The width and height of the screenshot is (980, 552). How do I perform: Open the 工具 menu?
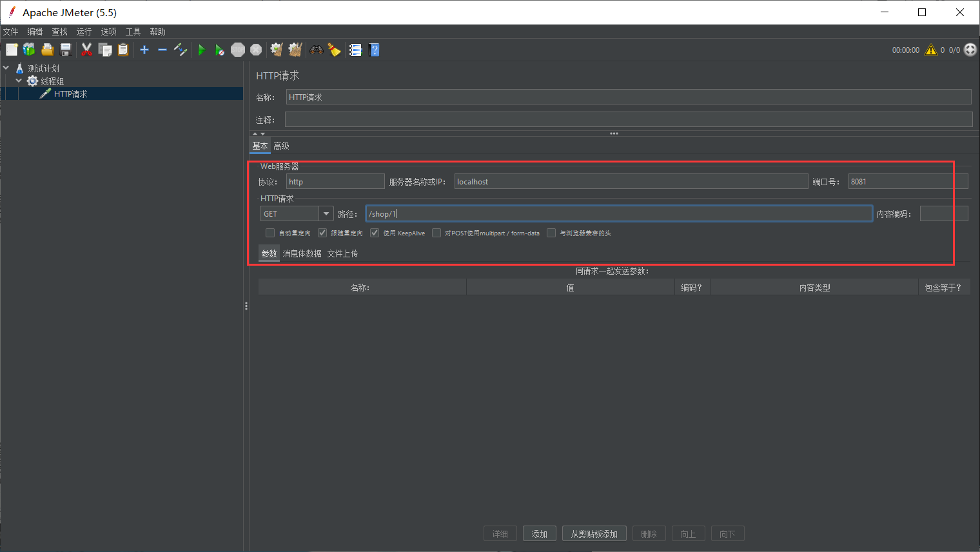tap(133, 32)
